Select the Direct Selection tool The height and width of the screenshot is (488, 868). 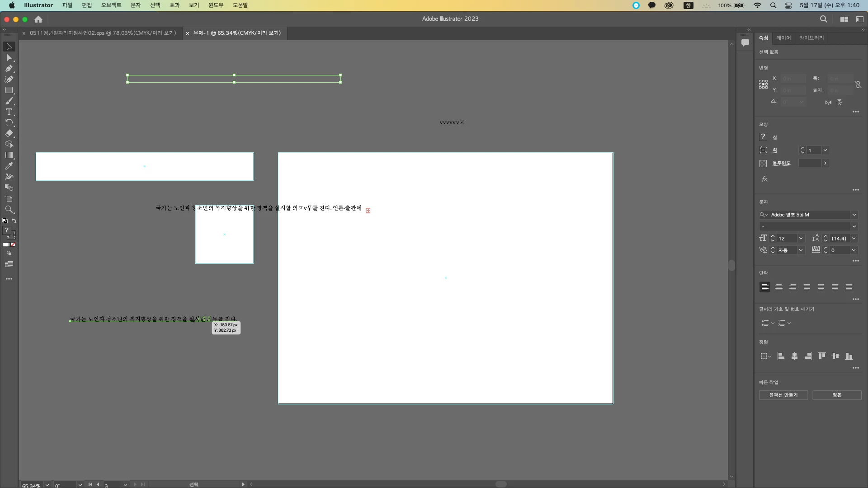tap(9, 58)
